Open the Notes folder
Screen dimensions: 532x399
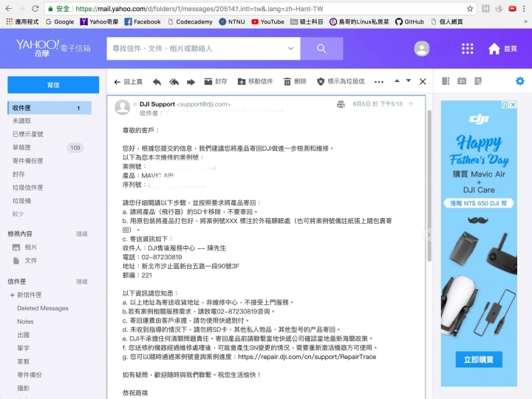pos(25,321)
